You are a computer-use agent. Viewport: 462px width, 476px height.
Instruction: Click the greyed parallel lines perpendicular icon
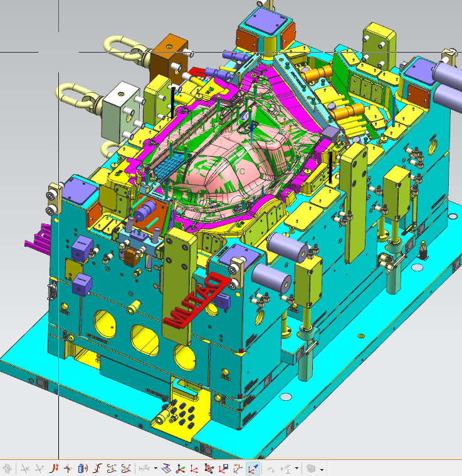(271, 468)
